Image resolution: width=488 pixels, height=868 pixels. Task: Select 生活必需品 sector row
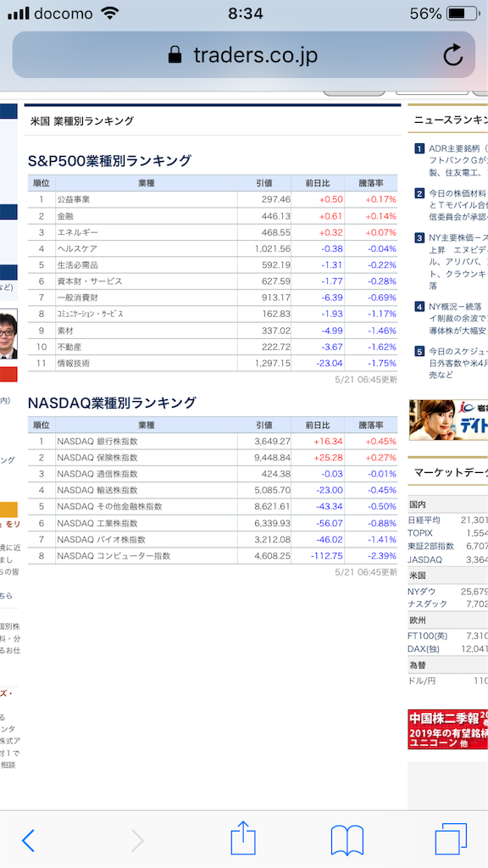tap(213, 265)
